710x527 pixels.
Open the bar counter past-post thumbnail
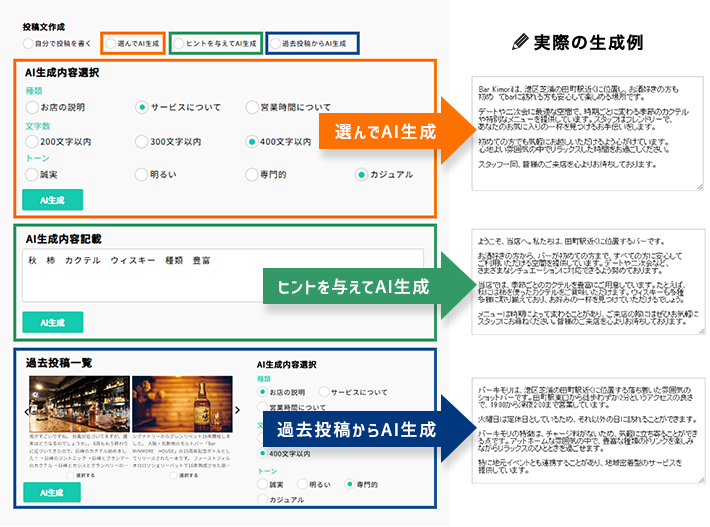pos(79,404)
